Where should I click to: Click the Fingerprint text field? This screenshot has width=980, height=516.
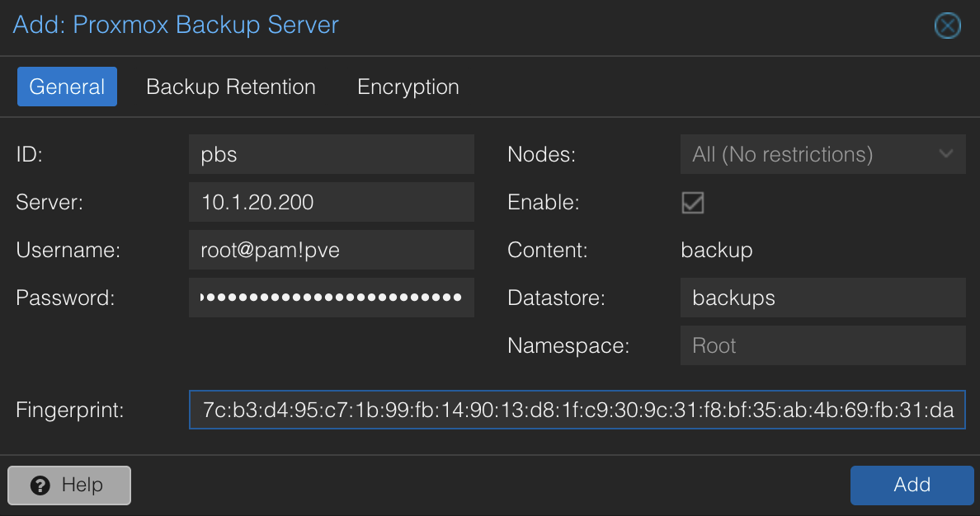(577, 410)
